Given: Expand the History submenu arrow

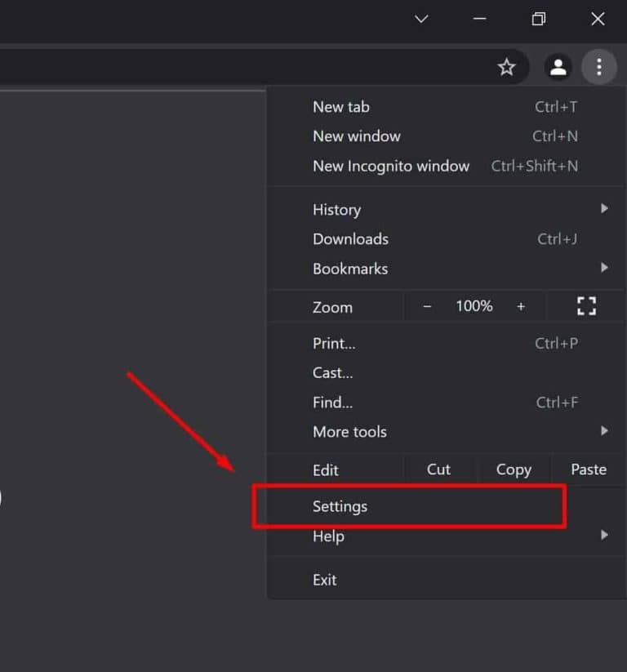Looking at the screenshot, I should click(x=604, y=209).
